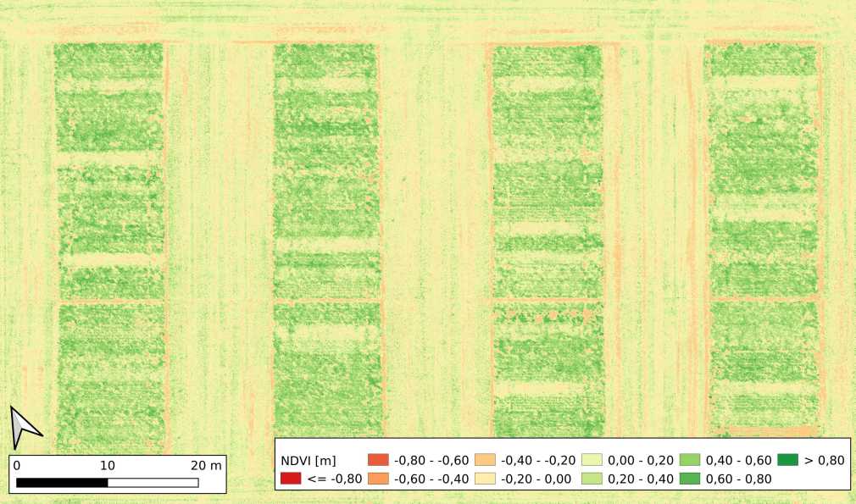Click the '-0,60 - -0,40' legend label
This screenshot has width=856, height=504.
[x=431, y=479]
